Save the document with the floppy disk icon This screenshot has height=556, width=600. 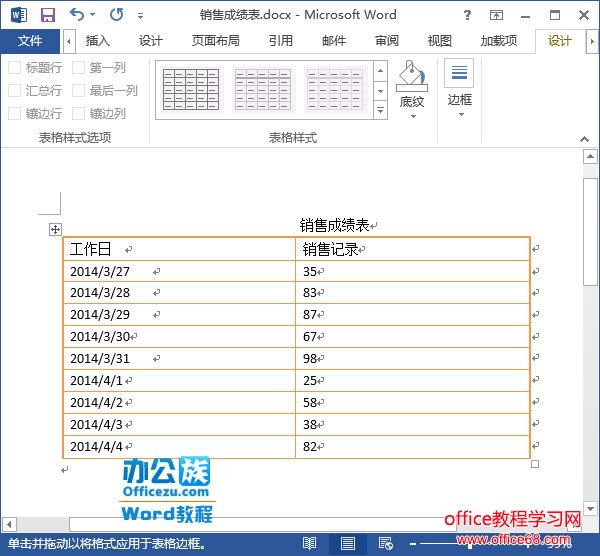pos(48,15)
